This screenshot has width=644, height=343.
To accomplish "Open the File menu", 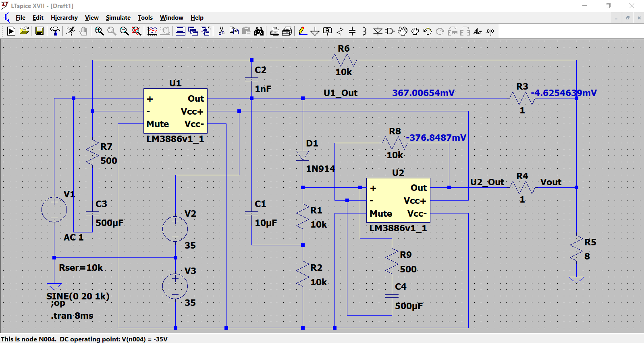I will click(x=21, y=18).
